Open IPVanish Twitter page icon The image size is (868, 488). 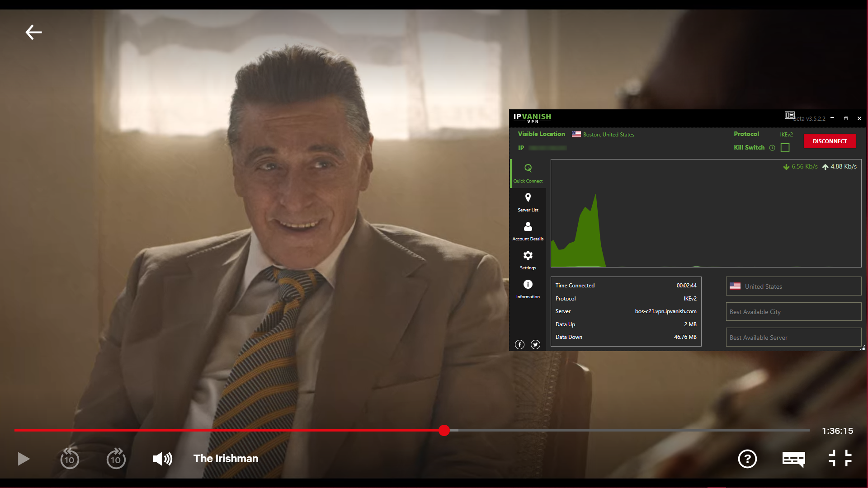535,344
